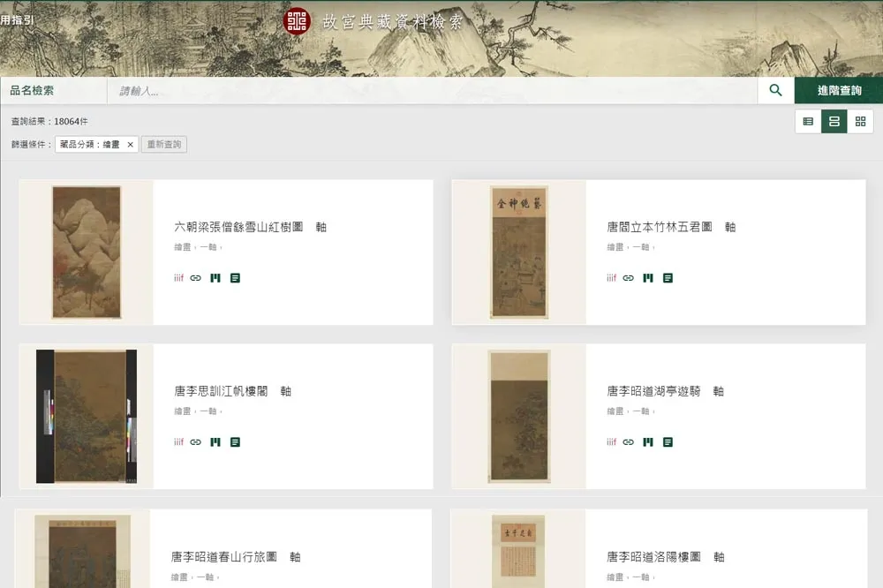Viewport: 883px width, 588px height.
Task: Open document icon for 唐李昭道湖亭遊騎
Action: point(668,442)
